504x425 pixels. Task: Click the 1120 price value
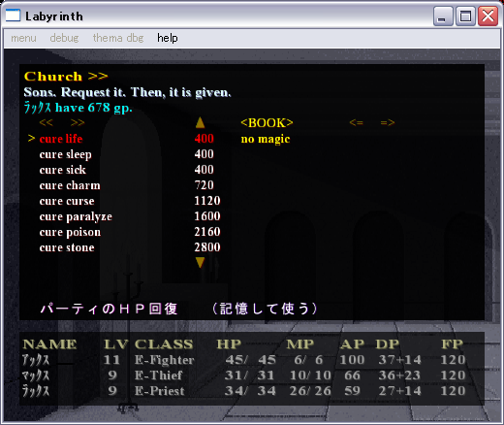[207, 201]
